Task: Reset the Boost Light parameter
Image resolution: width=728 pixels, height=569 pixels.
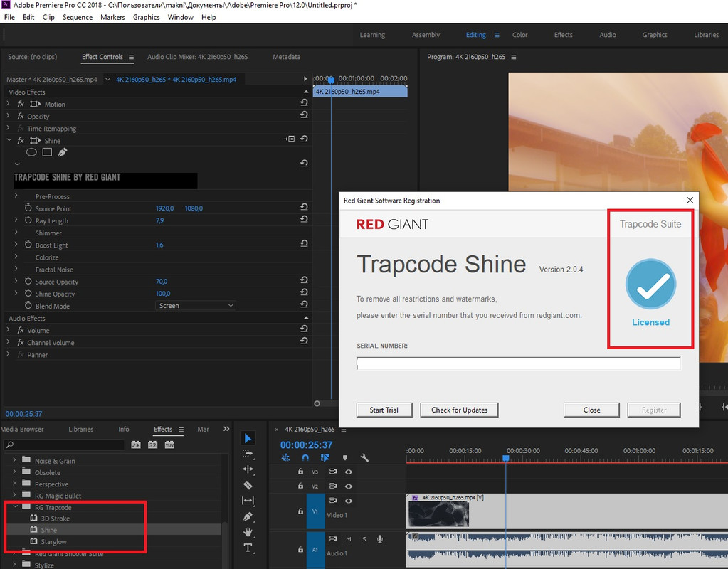Action: [304, 243]
